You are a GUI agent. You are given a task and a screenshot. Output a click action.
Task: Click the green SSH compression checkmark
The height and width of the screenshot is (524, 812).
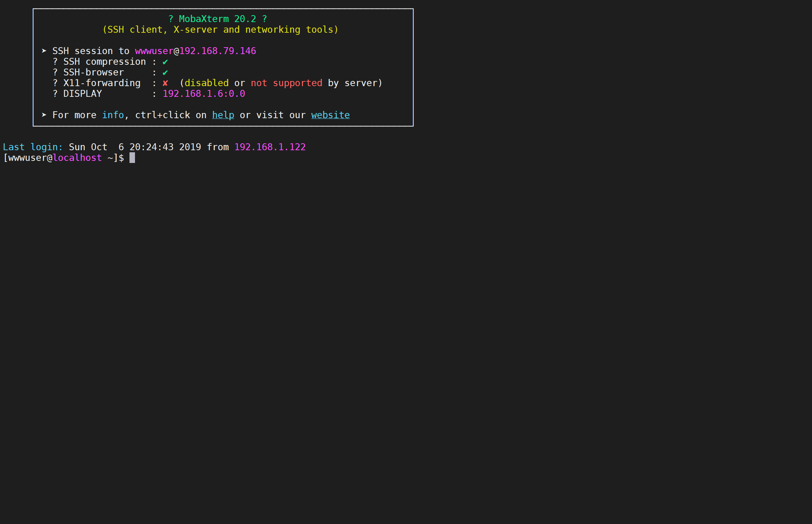[165, 62]
